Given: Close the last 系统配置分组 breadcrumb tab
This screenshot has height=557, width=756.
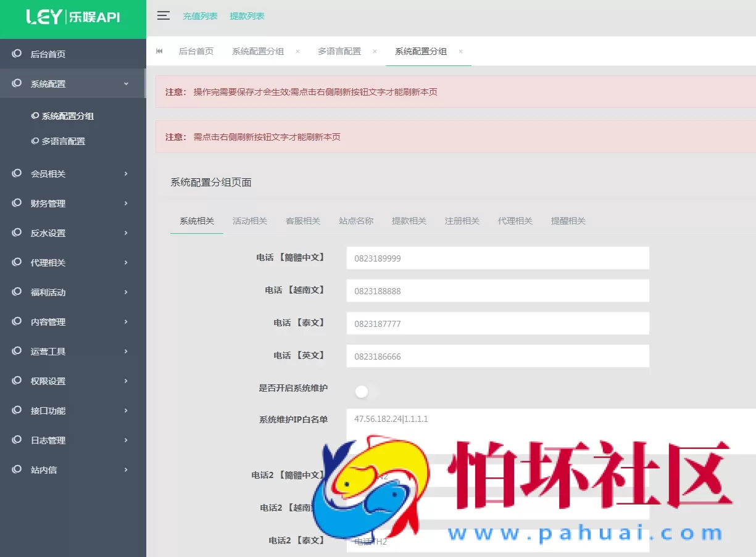Looking at the screenshot, I should pyautogui.click(x=460, y=52).
